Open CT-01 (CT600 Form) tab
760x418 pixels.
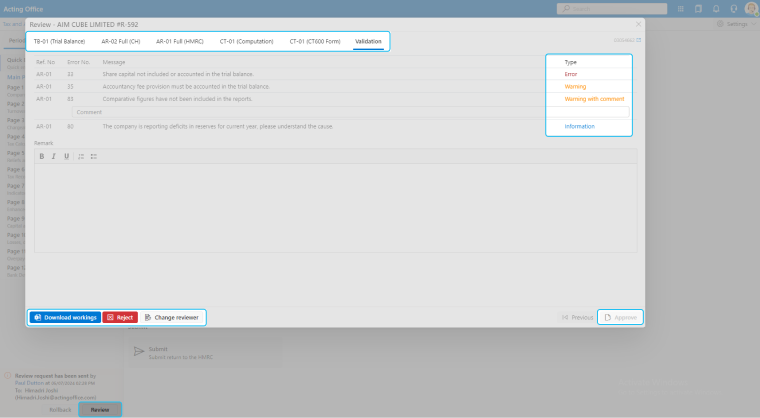(x=314, y=42)
